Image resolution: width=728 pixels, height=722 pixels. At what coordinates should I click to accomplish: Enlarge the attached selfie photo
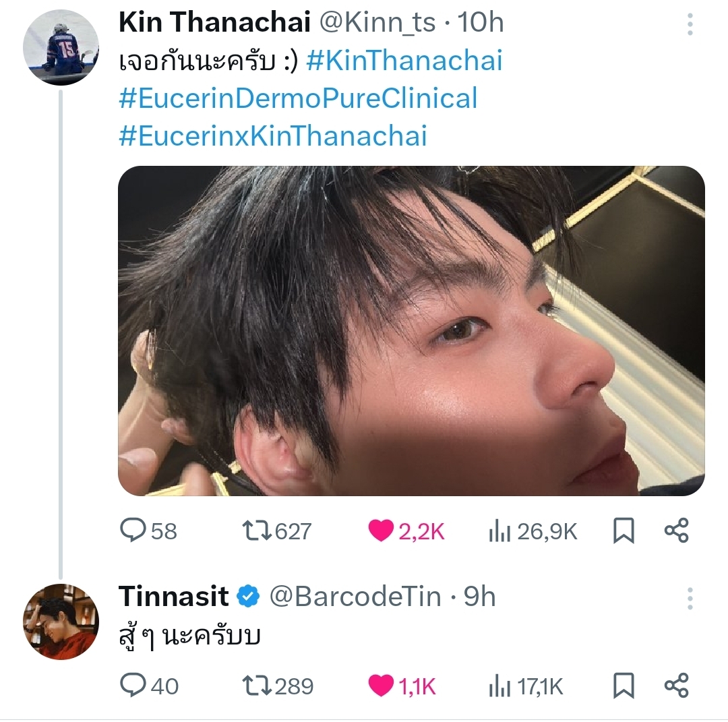point(411,330)
